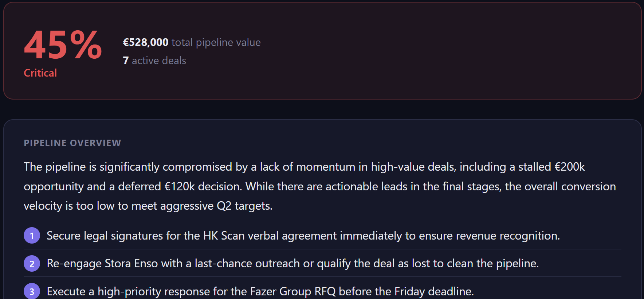Click the 7 active deals count
Image resolution: width=644 pixels, height=299 pixels.
click(x=126, y=61)
